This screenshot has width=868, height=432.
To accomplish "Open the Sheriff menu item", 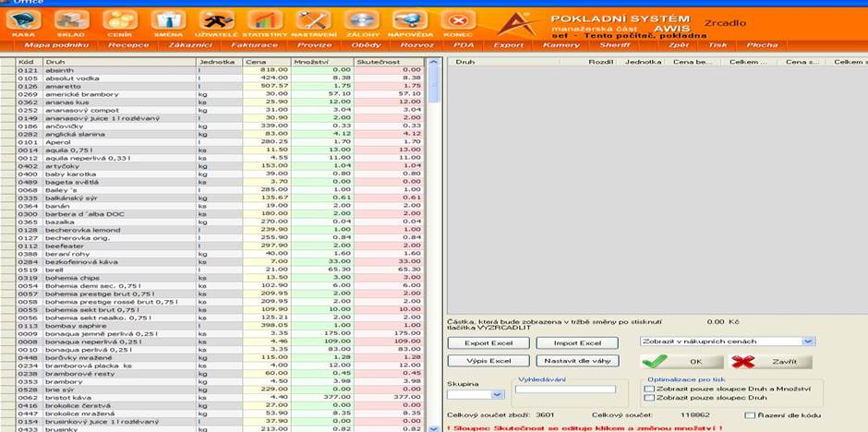I will [615, 45].
